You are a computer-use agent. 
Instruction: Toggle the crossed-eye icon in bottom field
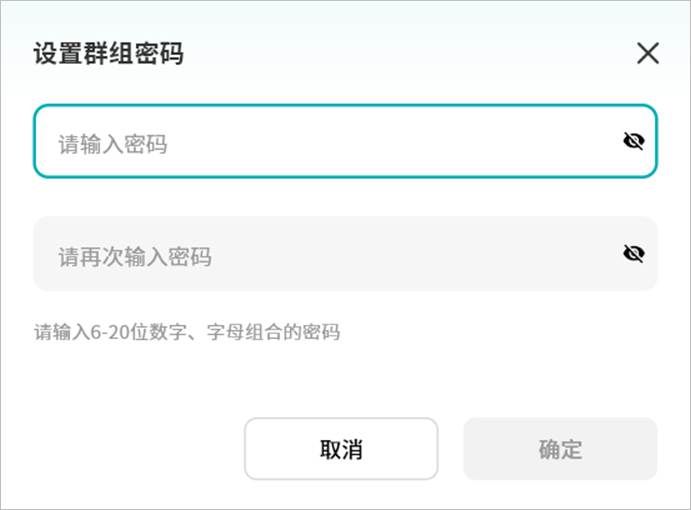[633, 254]
